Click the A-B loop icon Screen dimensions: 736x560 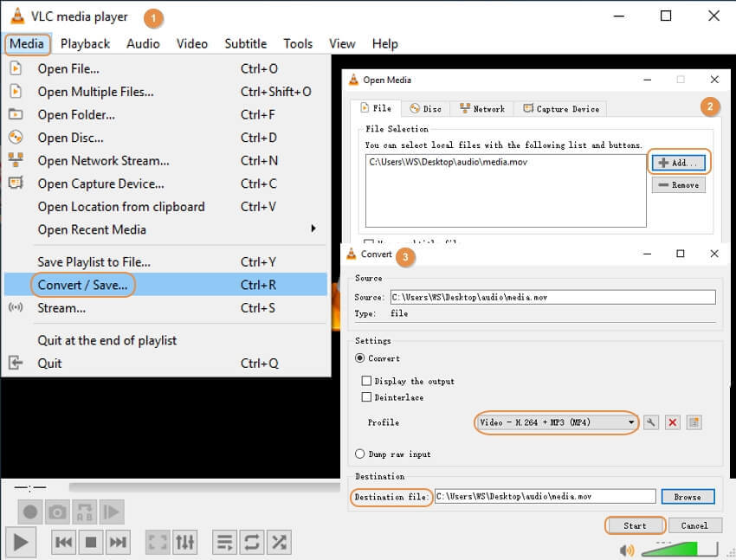point(85,512)
